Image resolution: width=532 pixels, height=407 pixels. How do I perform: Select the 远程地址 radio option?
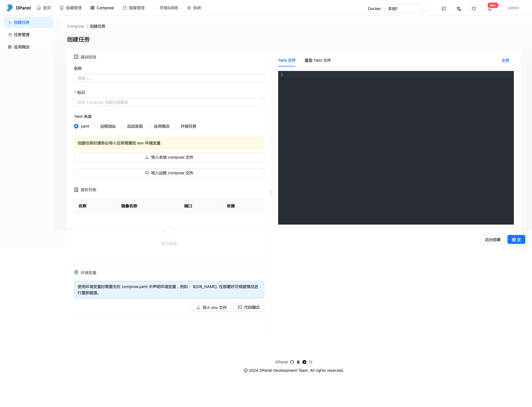pos(96,126)
